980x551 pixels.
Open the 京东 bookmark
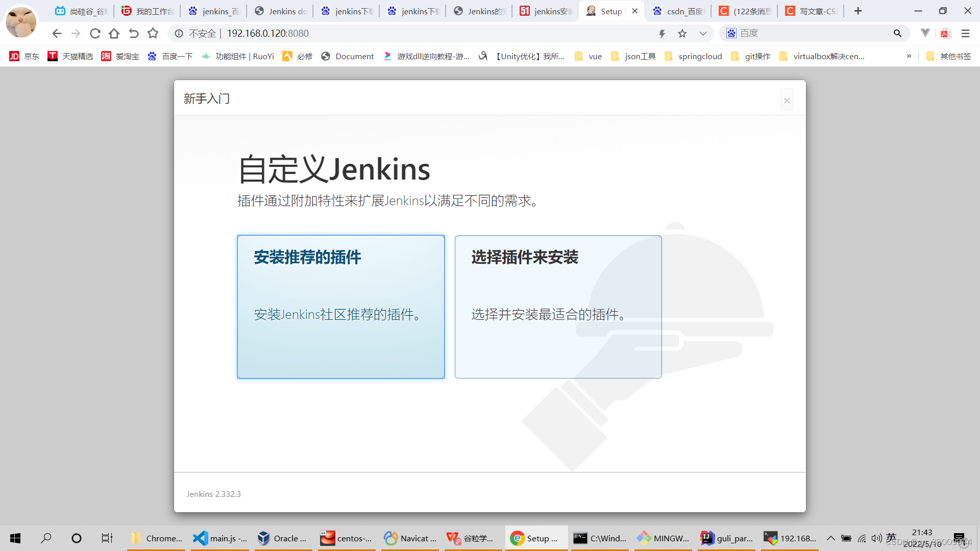click(x=24, y=56)
